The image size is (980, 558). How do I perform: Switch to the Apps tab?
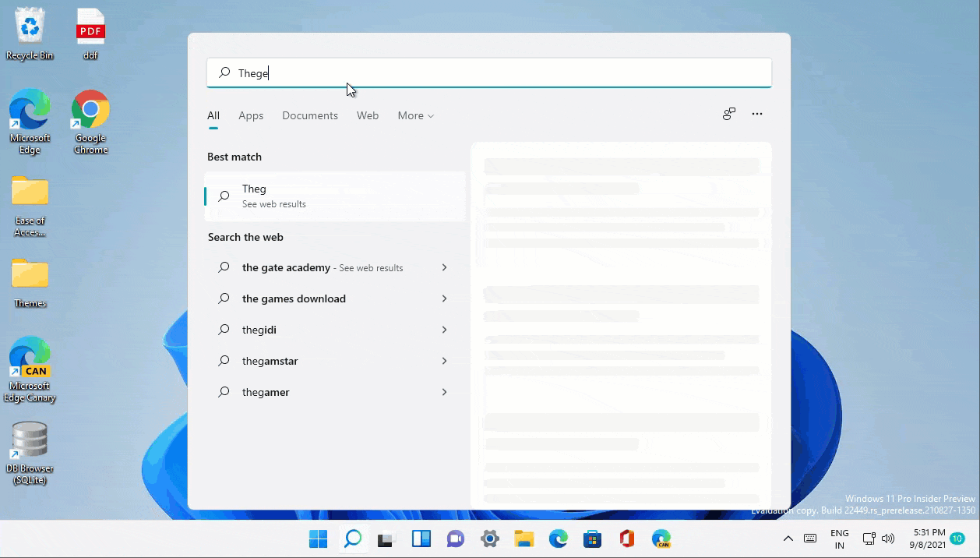(x=251, y=115)
